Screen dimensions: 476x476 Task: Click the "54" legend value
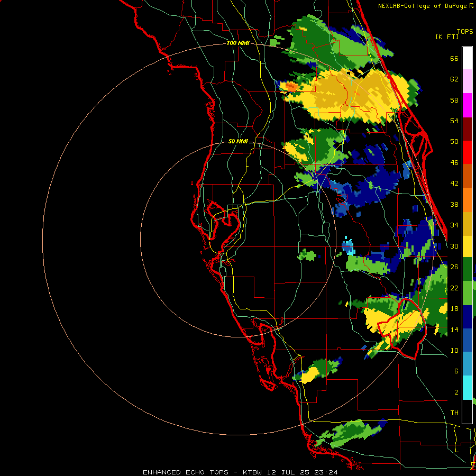(x=454, y=121)
